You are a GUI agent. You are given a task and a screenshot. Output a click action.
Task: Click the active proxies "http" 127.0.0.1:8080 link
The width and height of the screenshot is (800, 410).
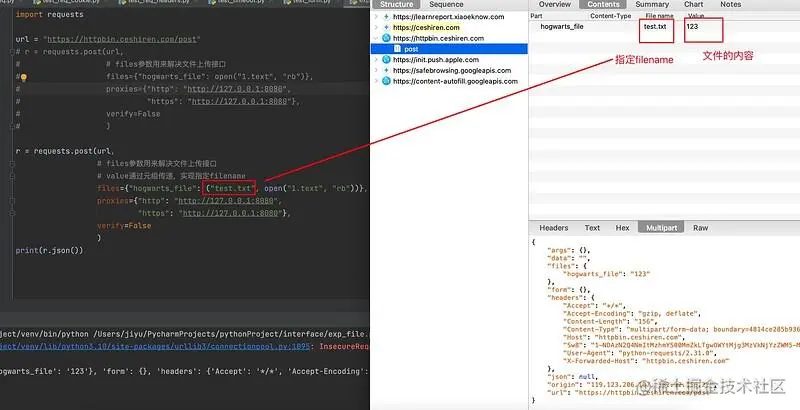(227, 201)
